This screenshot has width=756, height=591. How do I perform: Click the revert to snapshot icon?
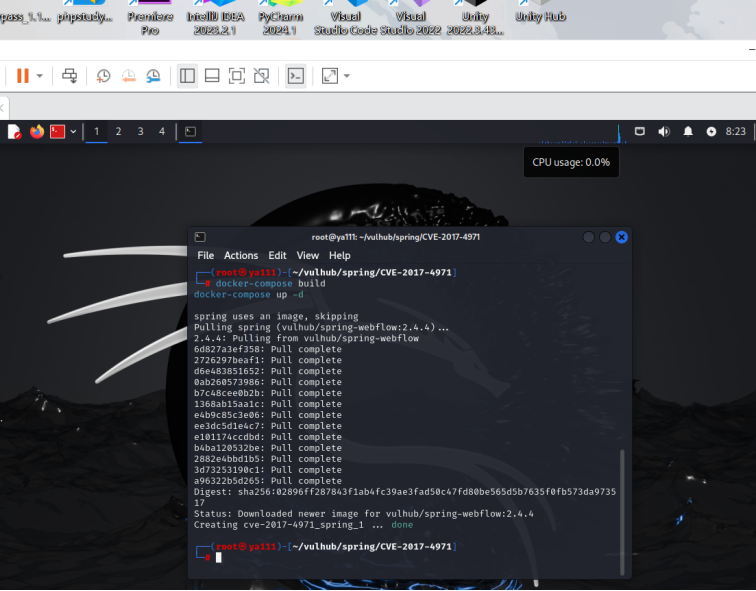pyautogui.click(x=128, y=76)
